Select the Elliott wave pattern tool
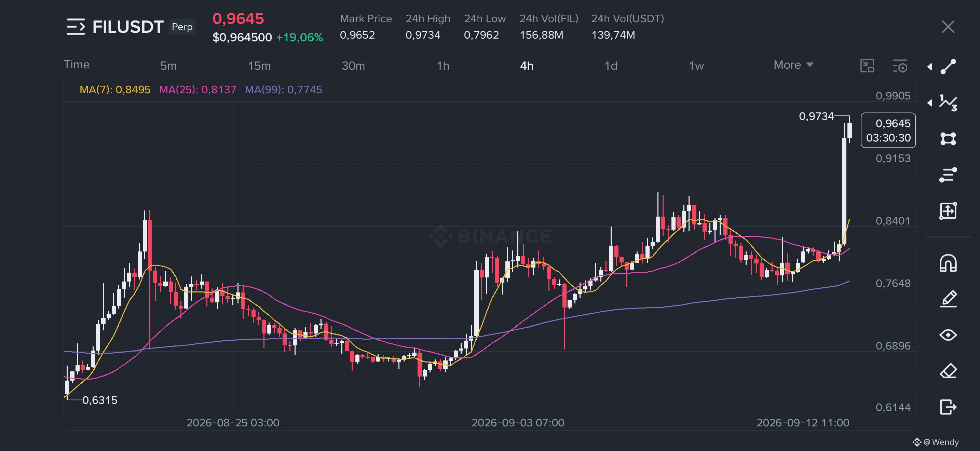Image resolution: width=980 pixels, height=451 pixels. point(948,103)
